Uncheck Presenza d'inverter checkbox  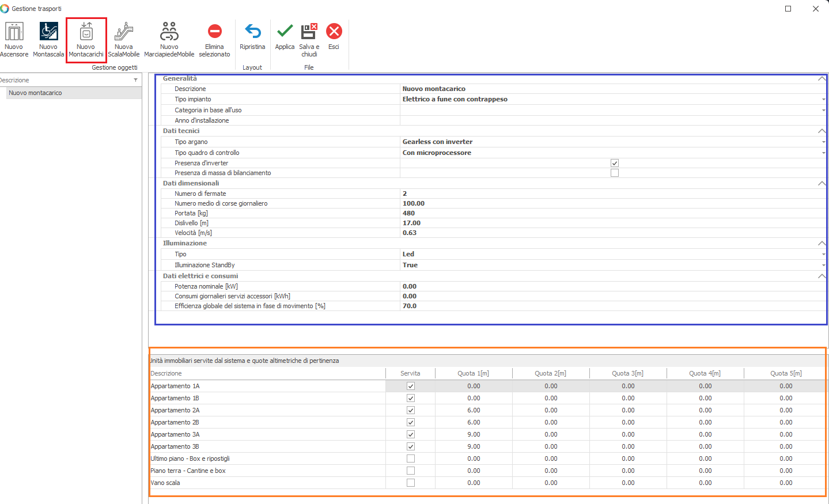[615, 163]
